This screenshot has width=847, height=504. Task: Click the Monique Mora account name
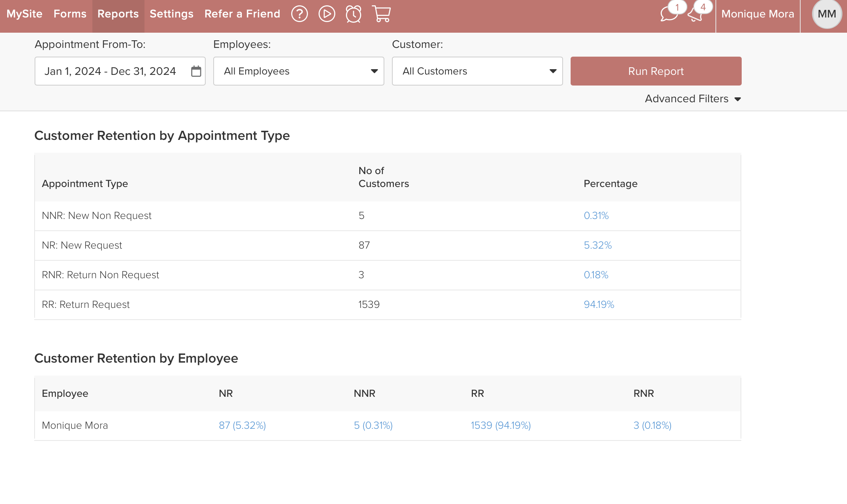pyautogui.click(x=757, y=14)
